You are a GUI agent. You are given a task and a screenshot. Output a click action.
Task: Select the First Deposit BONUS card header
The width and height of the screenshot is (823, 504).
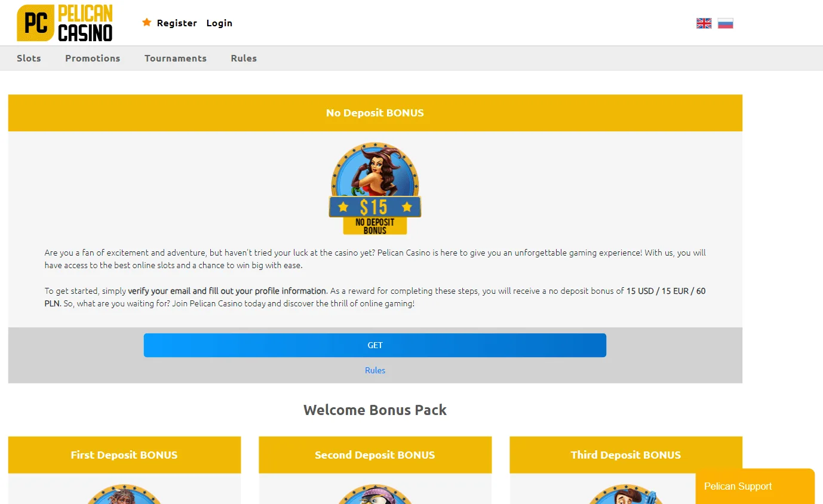124,455
